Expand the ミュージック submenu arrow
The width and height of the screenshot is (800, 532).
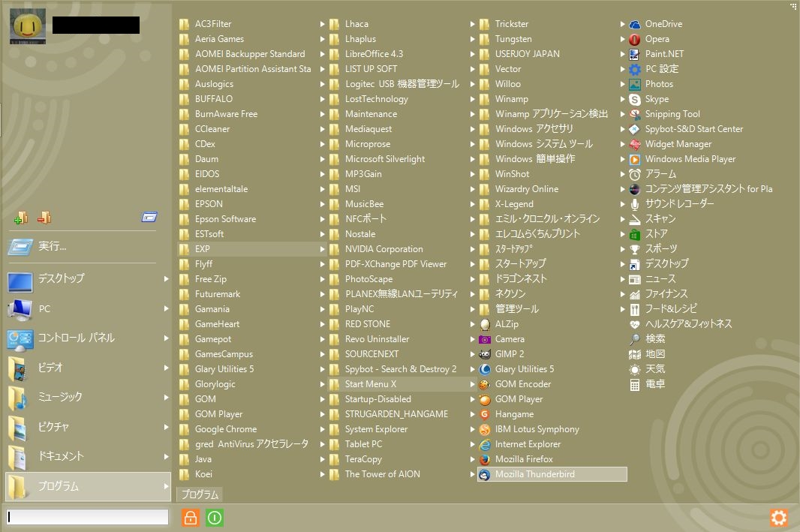point(166,397)
